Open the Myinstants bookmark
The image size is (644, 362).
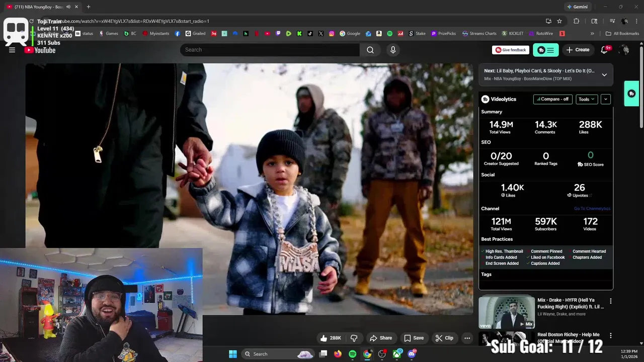(155, 34)
